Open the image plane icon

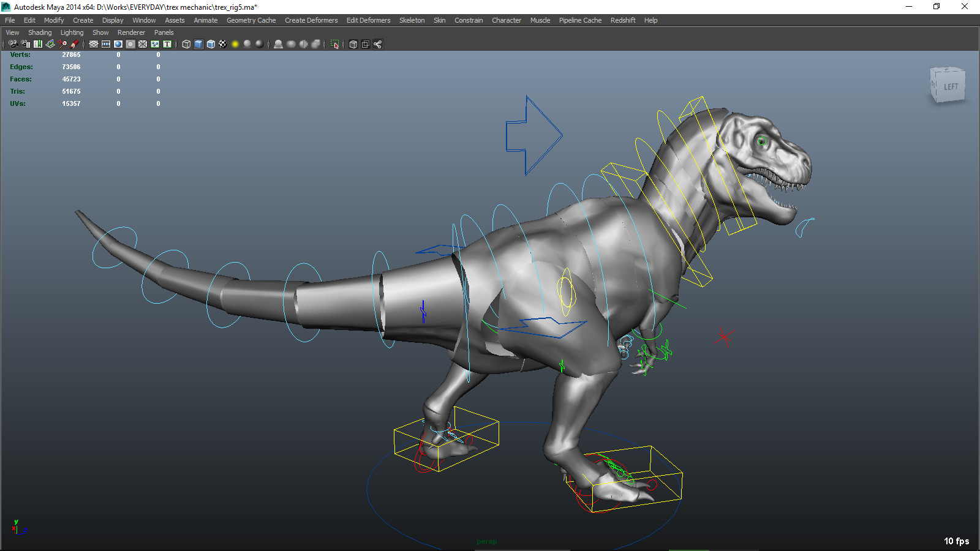point(49,44)
